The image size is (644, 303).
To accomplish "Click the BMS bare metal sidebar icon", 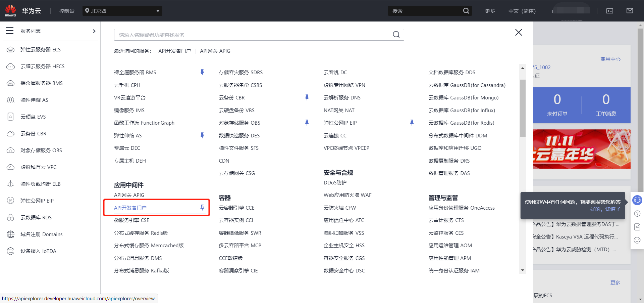I will tap(11, 83).
